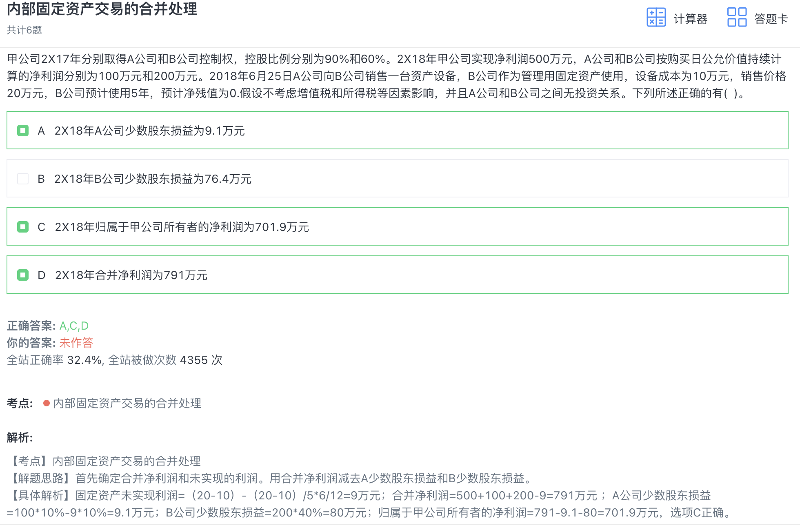Click the 【考点】 line in the analysis
Viewport: 800px width, 532px height.
tap(104, 461)
